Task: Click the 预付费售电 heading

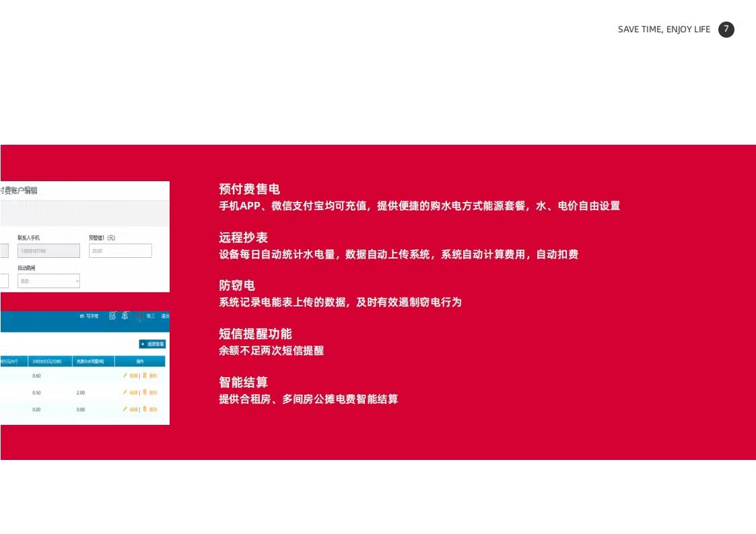Action: [x=249, y=189]
